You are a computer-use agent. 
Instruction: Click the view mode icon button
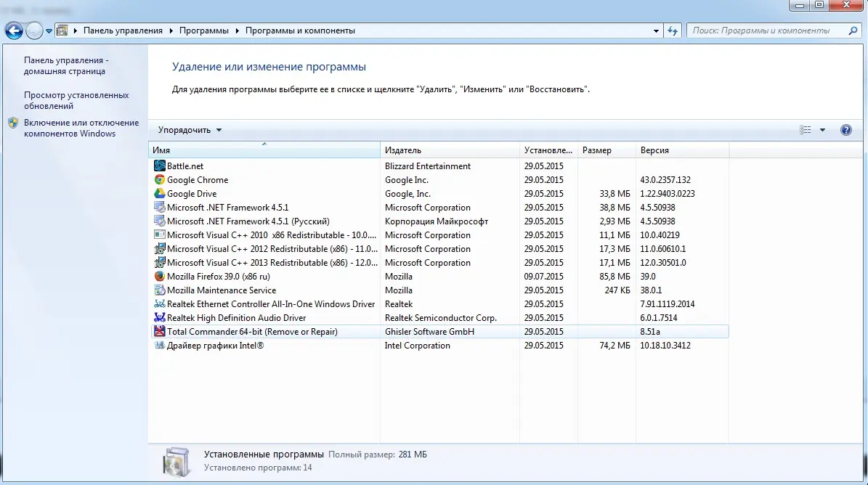805,130
